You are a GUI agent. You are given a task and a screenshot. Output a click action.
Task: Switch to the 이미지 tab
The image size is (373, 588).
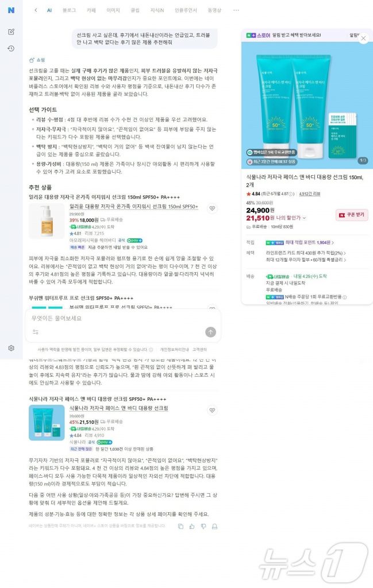coord(113,10)
